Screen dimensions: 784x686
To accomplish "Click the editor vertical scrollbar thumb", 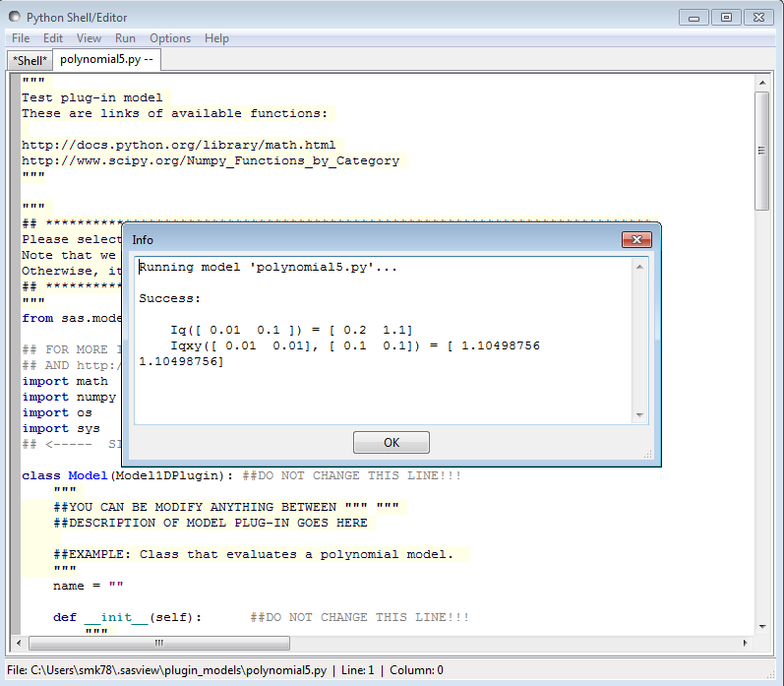I will 761,150.
